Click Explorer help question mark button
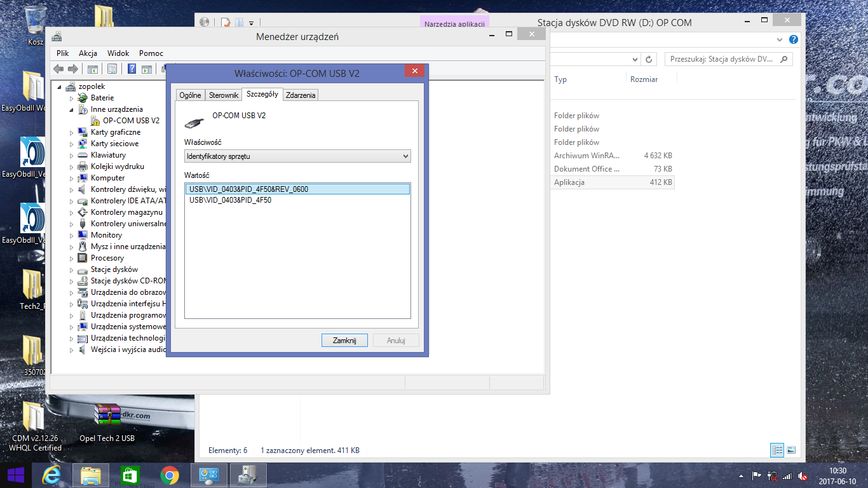Image resolution: width=868 pixels, height=488 pixels. pos(793,39)
